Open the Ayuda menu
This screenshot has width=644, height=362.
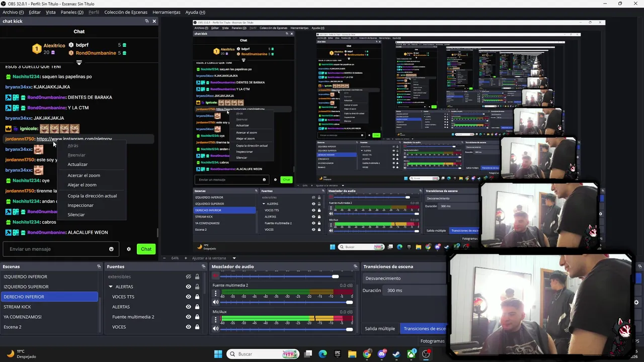coord(195,12)
